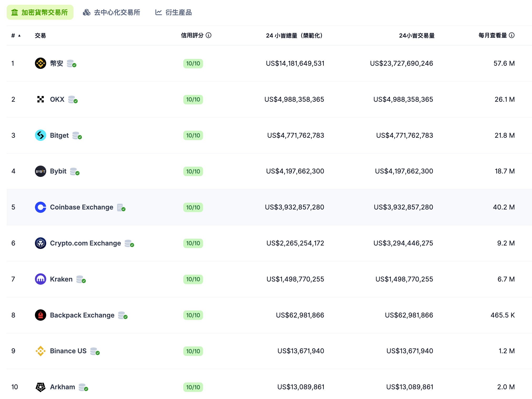Click the Coinbase Exchange logo icon
Image resolution: width=532 pixels, height=399 pixels.
(40, 207)
